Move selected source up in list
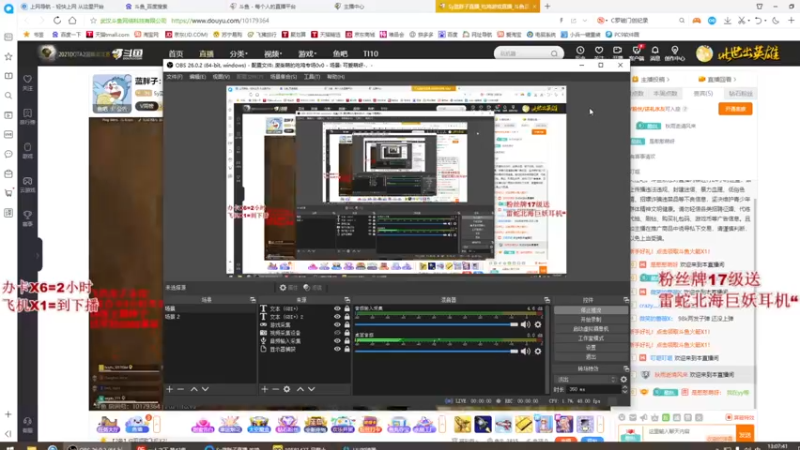This screenshot has width=800, height=450. [300, 389]
